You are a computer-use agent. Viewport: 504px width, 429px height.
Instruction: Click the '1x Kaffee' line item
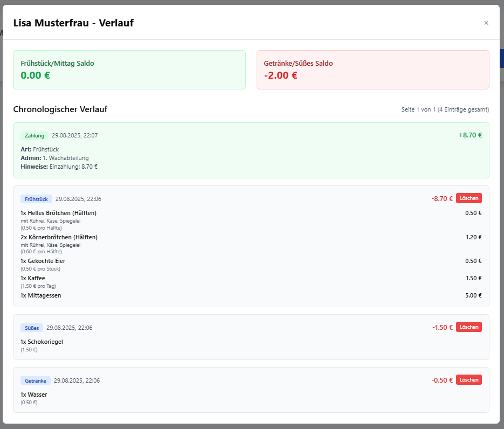(x=33, y=278)
